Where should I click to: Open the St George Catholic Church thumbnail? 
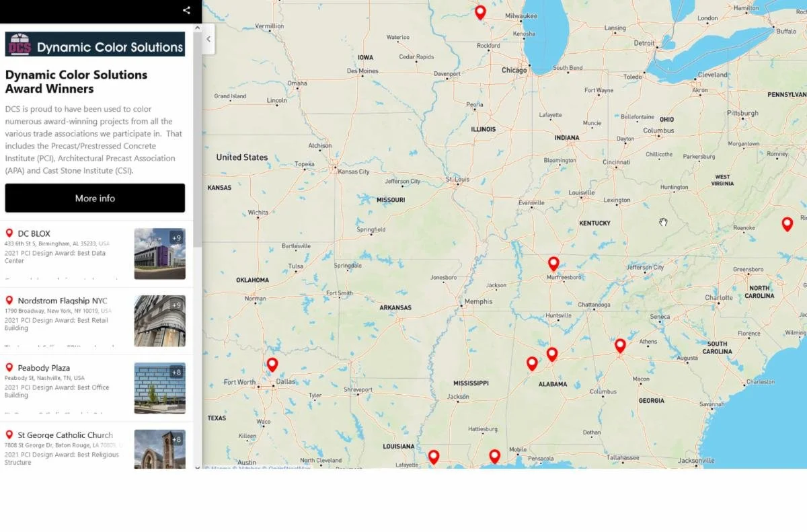pyautogui.click(x=159, y=449)
